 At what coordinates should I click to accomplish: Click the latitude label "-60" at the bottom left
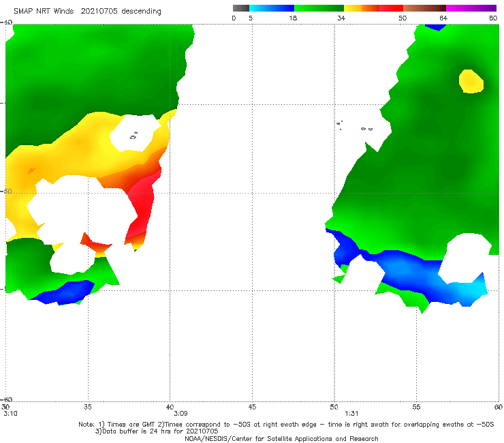coord(6,399)
